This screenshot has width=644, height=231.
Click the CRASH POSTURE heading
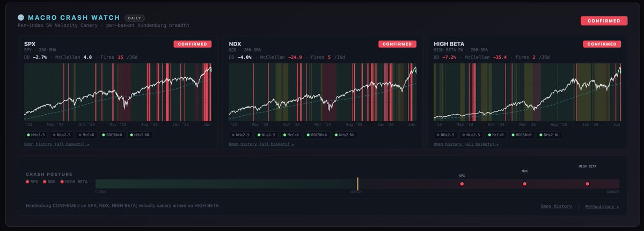pyautogui.click(x=49, y=174)
